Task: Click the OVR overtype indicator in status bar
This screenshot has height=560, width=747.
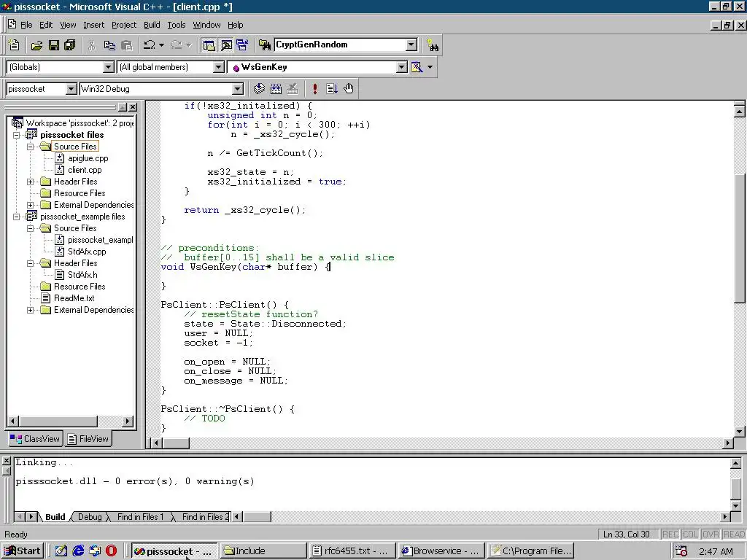Action: (711, 534)
